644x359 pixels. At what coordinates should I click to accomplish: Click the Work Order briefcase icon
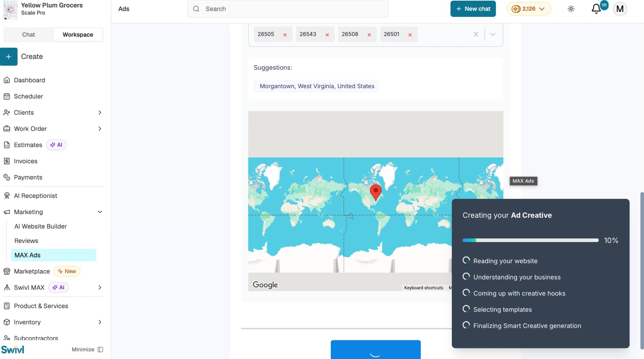pos(7,129)
